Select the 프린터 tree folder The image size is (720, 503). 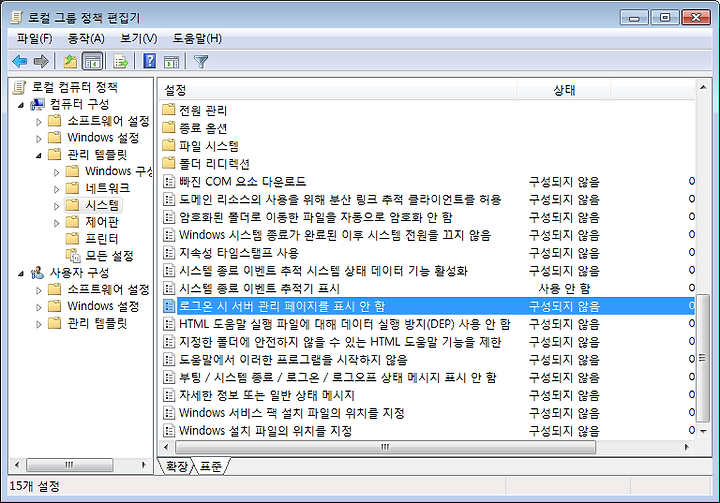[101, 238]
